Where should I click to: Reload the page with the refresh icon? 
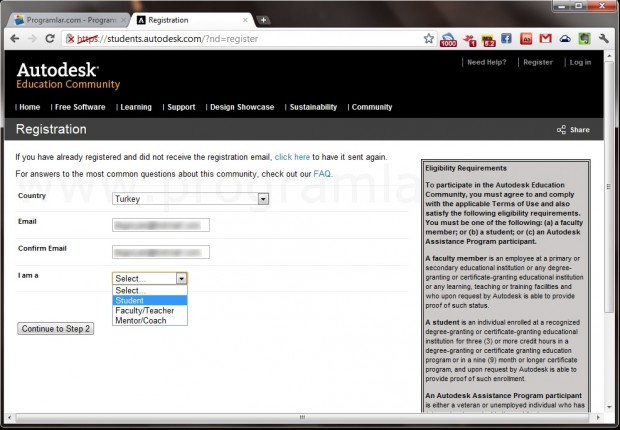tap(50, 39)
